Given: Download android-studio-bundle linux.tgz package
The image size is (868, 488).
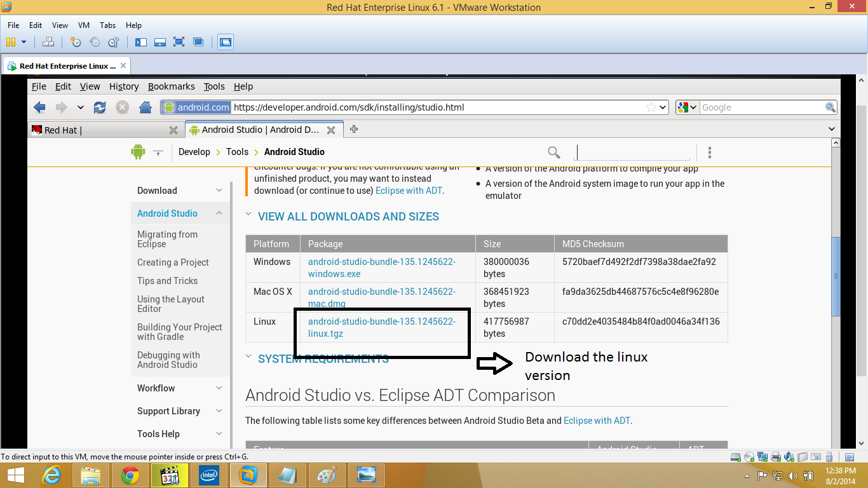Looking at the screenshot, I should [382, 327].
